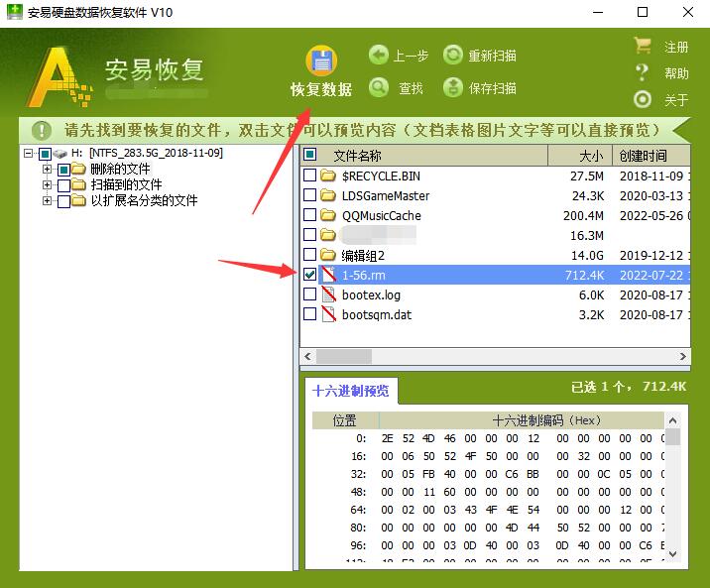
Task: Expand the 删除的文件 tree node
Action: click(x=47, y=169)
